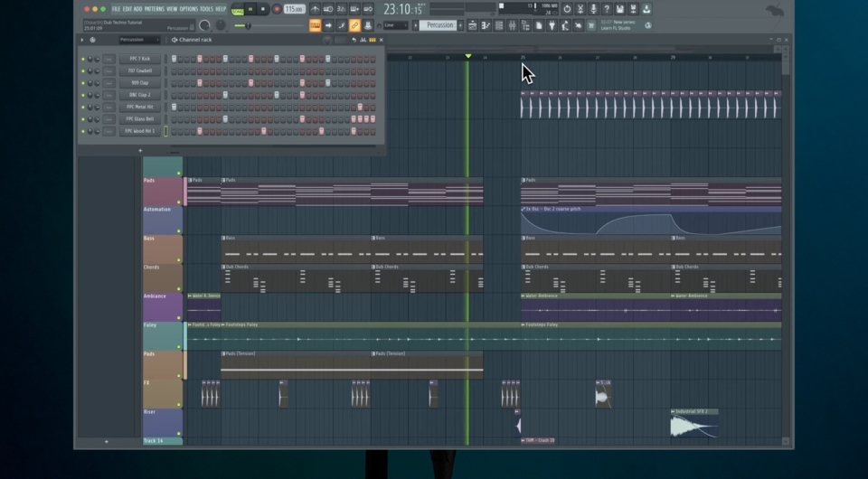Open the plugin picker plug icon
The image size is (868, 479).
click(552, 25)
